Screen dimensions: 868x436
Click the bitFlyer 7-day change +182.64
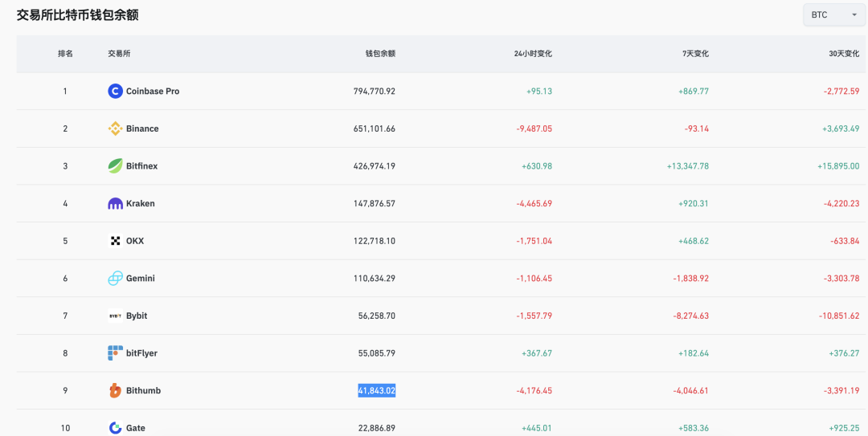694,353
